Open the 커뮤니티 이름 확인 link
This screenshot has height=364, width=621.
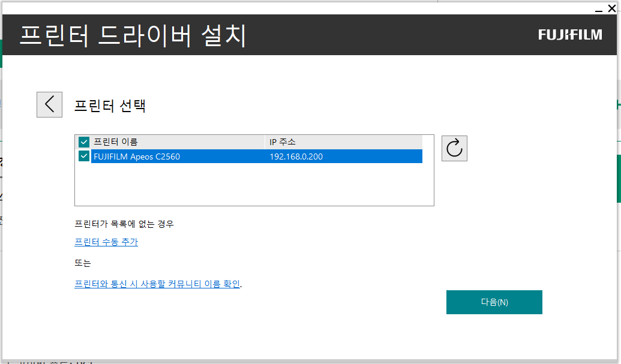click(157, 284)
